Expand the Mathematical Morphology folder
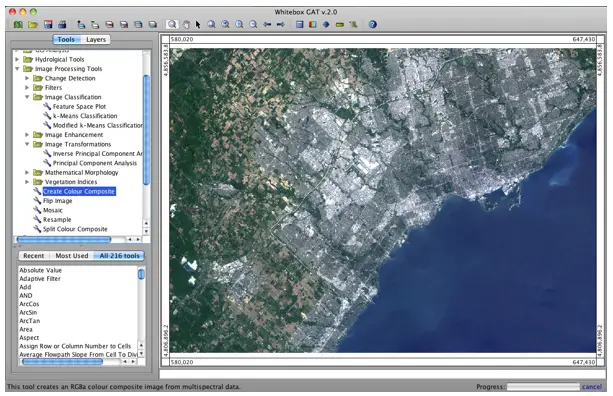Image resolution: width=613 pixels, height=396 pixels. 27,172
